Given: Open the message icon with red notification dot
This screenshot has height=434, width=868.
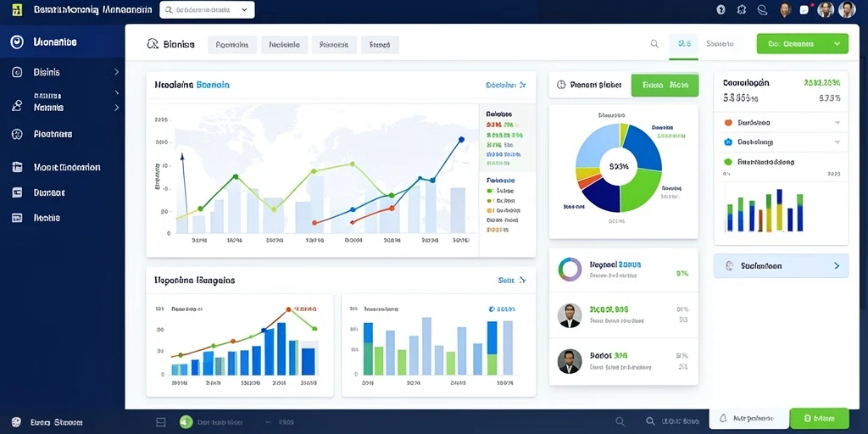Looking at the screenshot, I should point(804,9).
